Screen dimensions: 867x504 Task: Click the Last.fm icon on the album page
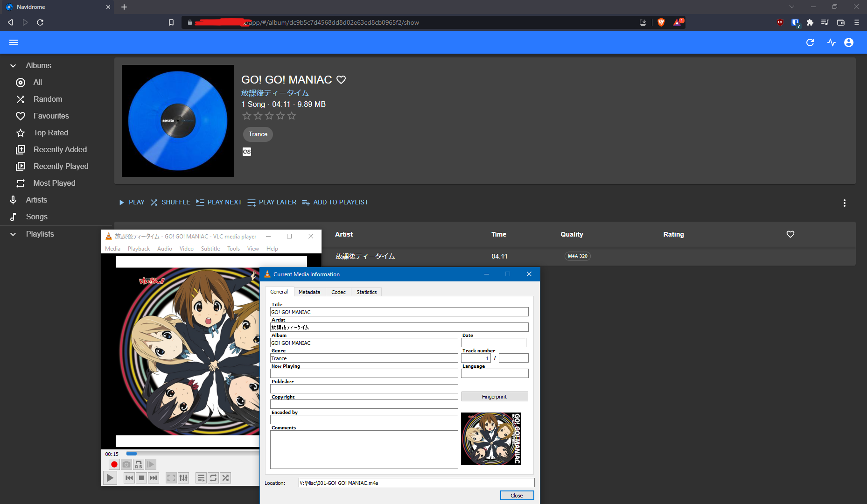247,152
